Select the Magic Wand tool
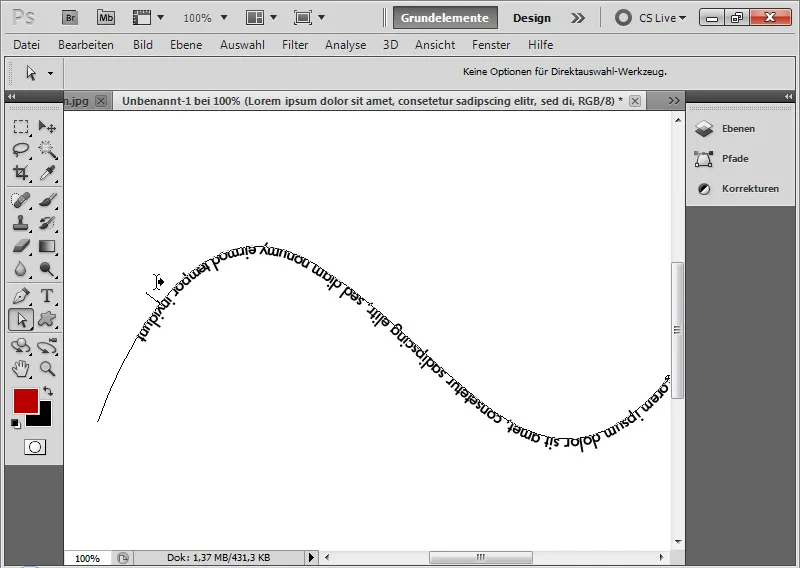This screenshot has height=568, width=800. pos(47,150)
